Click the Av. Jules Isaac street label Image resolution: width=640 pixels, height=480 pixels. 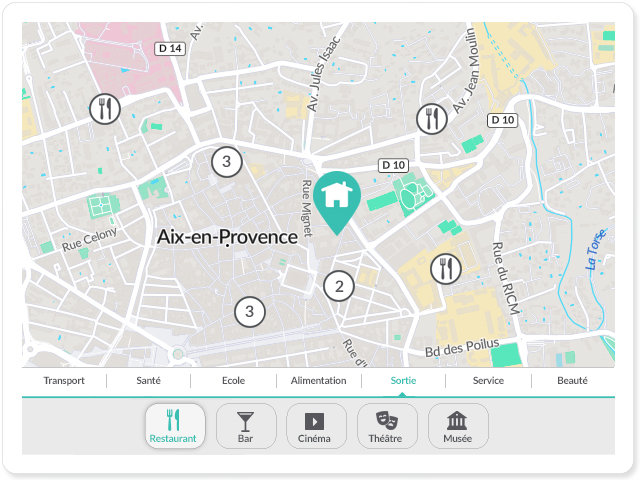(323, 74)
